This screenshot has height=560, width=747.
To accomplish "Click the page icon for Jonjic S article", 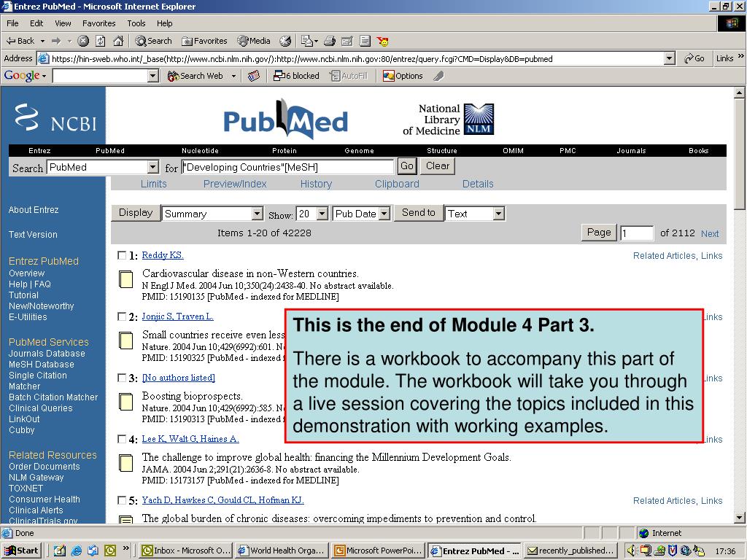I will point(125,341).
